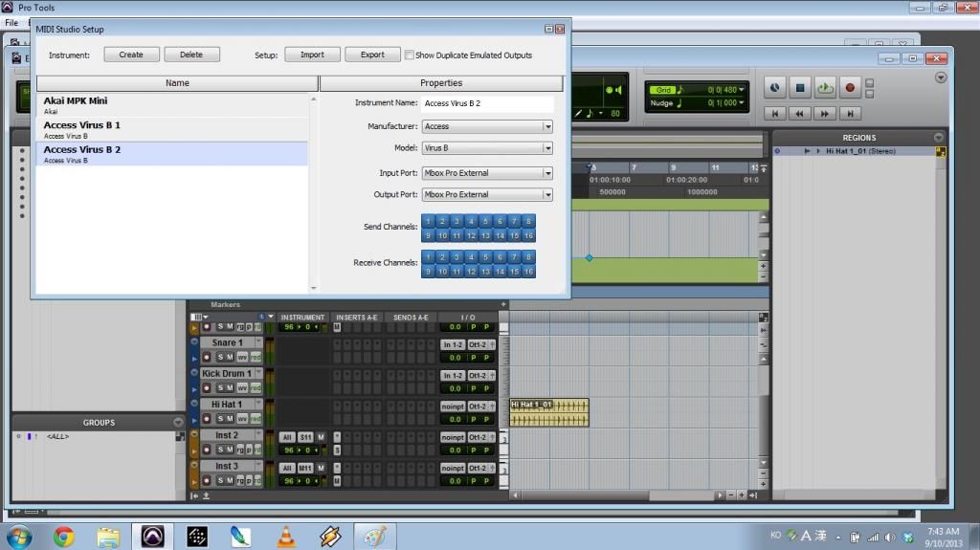980x550 pixels.
Task: Enable Show Duplicate Emulated Outputs checkbox
Action: click(410, 55)
